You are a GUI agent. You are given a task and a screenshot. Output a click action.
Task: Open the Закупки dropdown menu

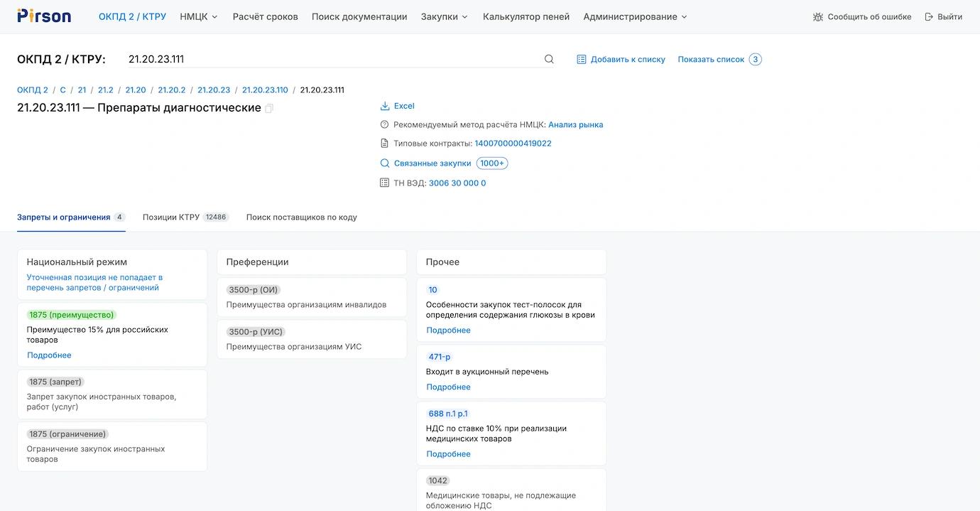(x=445, y=17)
